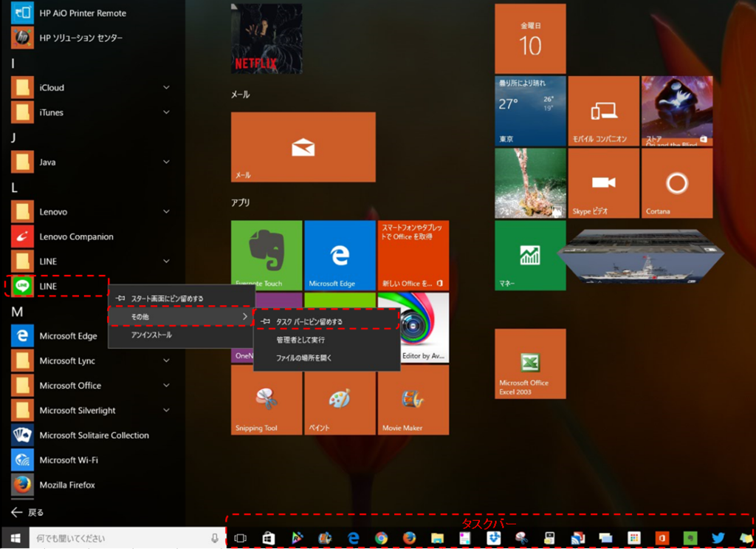
Task: Expand the Microsoft Silverlight folder
Action: click(x=166, y=411)
